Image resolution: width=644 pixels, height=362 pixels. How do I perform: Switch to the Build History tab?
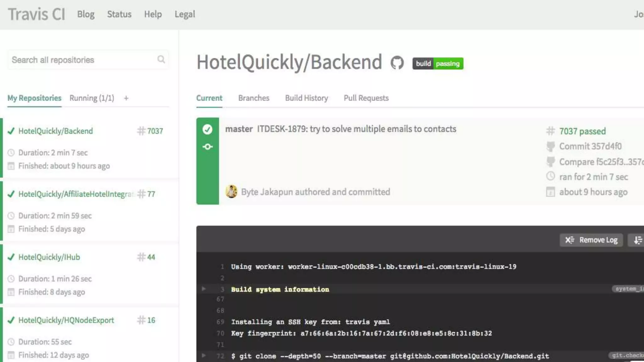pyautogui.click(x=306, y=98)
